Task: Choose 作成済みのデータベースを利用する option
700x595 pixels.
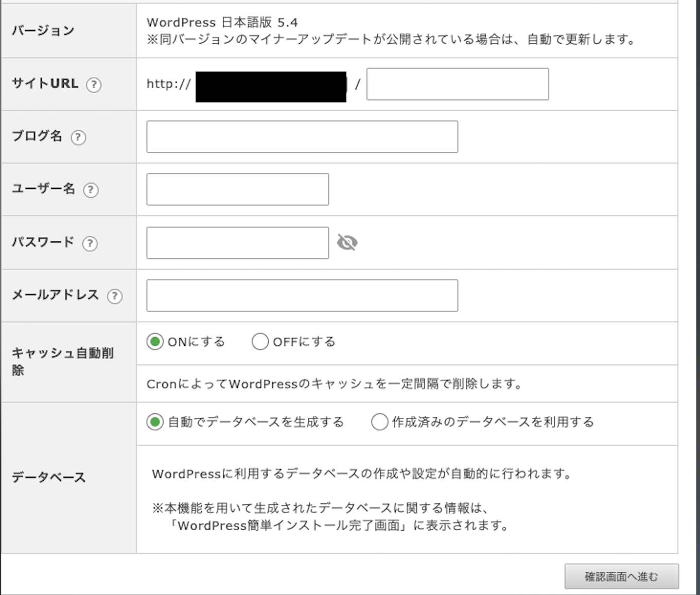Action: click(x=379, y=422)
